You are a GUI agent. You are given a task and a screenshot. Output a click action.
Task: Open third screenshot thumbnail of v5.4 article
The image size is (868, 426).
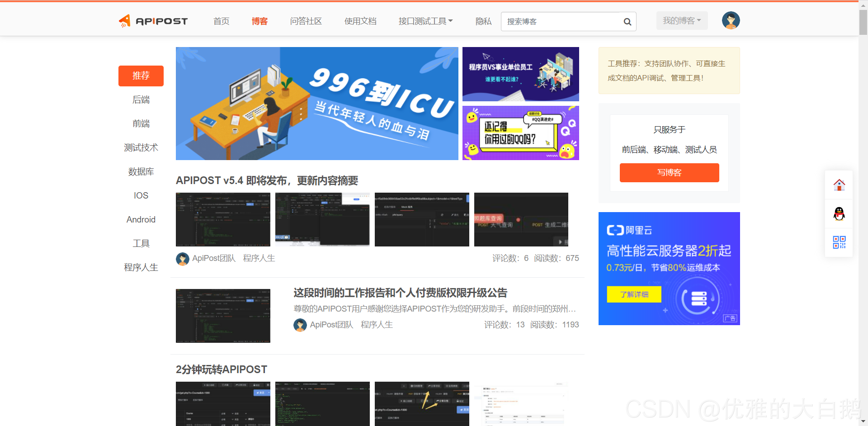[422, 219]
